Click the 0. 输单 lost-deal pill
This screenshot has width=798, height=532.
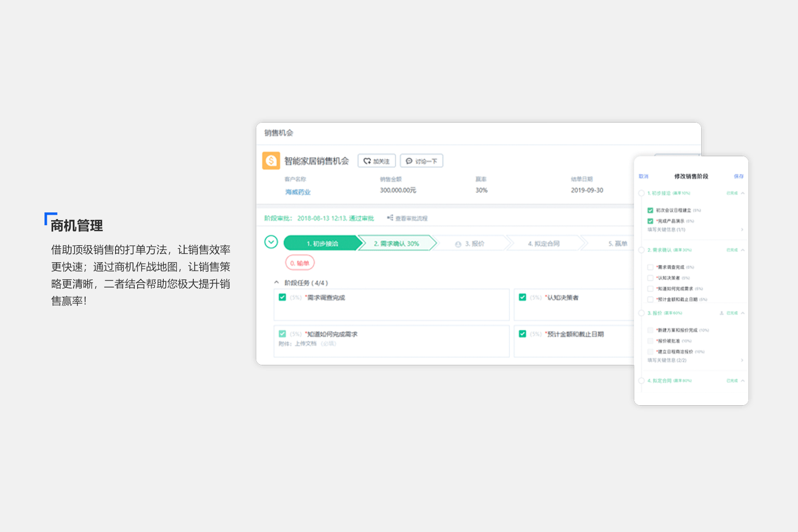(x=300, y=263)
